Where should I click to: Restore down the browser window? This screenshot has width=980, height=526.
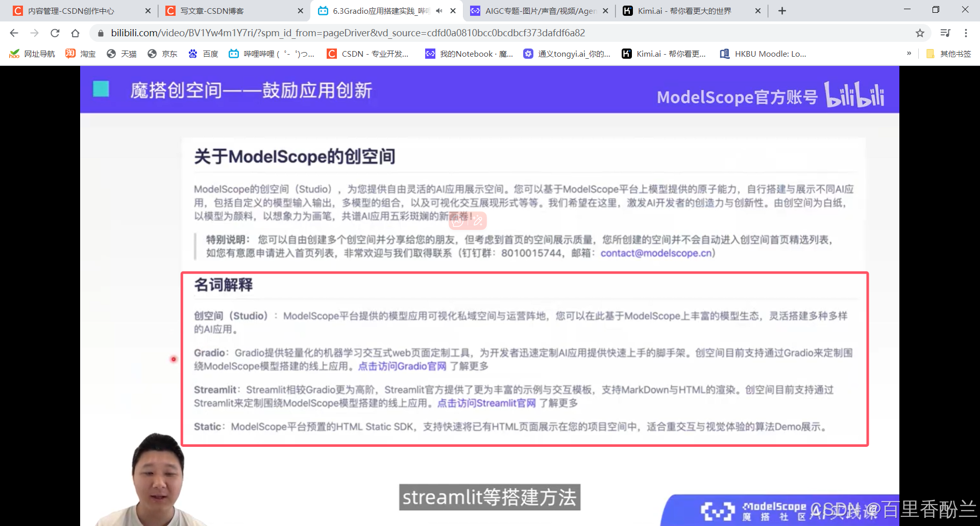click(936, 10)
